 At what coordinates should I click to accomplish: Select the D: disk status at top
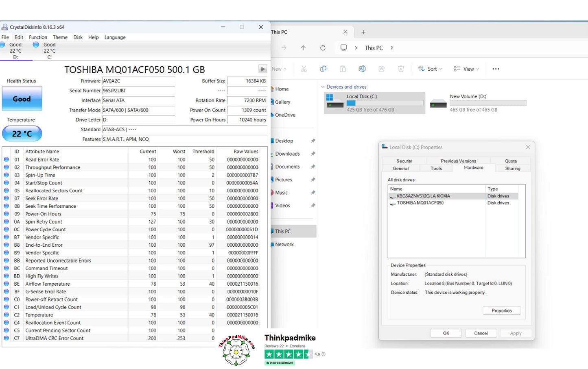(16, 51)
